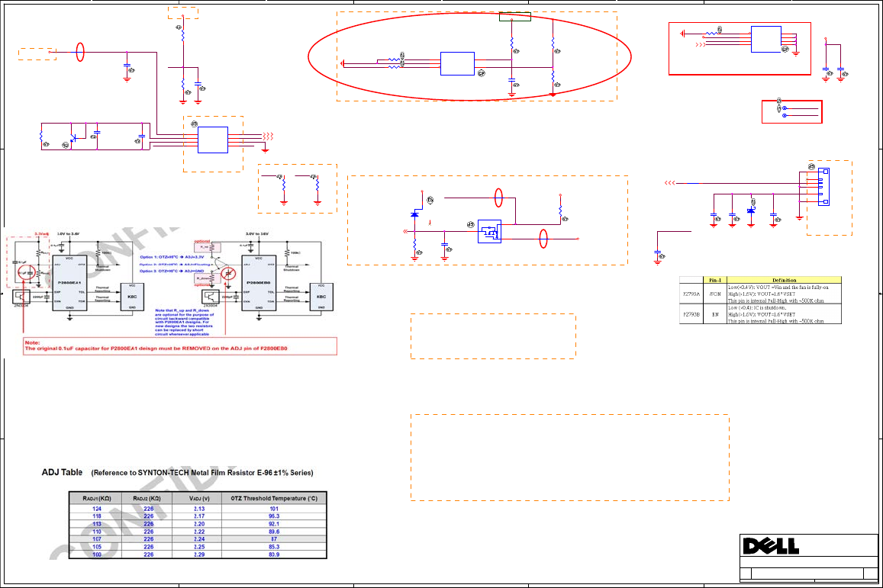
Task: Click the blue "Note that R_up and R_down" paragraph
Action: (184, 323)
